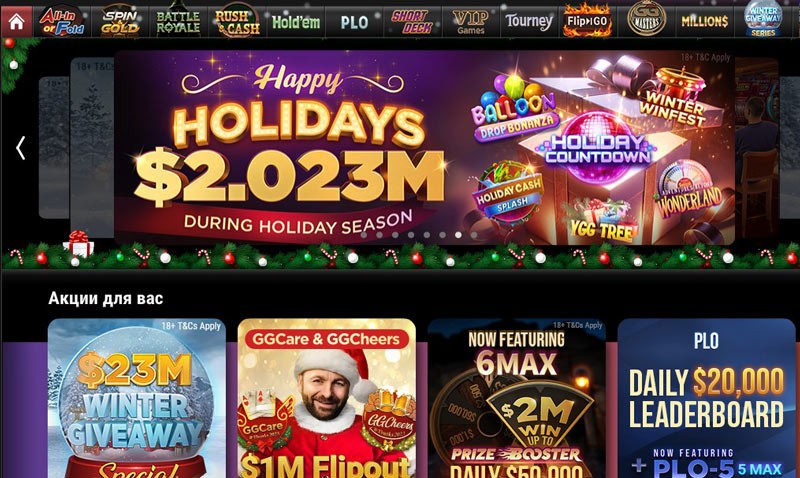Open the GG Masters logo

tap(646, 19)
